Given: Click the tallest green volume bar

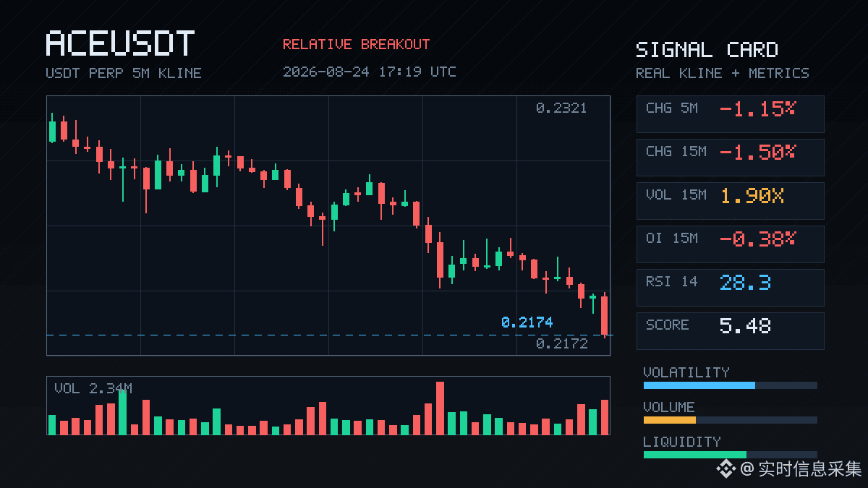Looking at the screenshot, I should point(122,412).
